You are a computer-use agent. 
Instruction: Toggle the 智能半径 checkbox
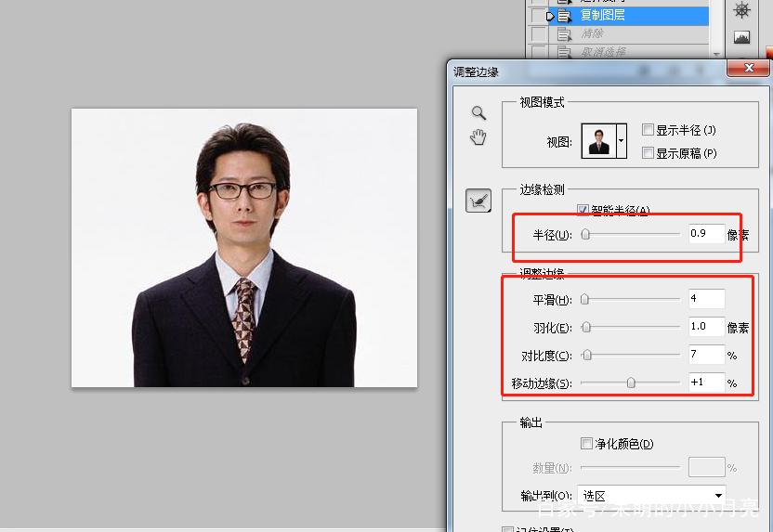pos(583,210)
